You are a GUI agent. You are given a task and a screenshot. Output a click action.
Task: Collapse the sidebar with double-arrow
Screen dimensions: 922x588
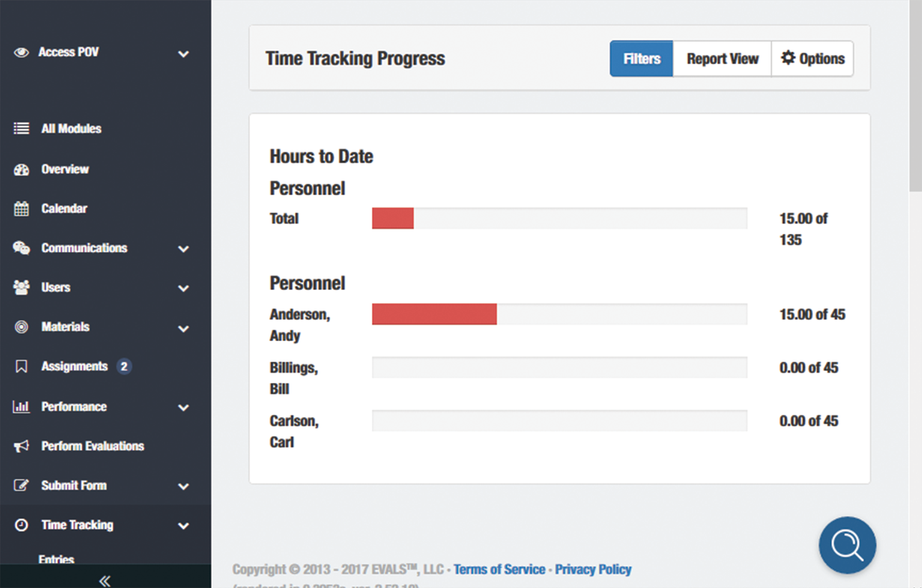coord(105,581)
